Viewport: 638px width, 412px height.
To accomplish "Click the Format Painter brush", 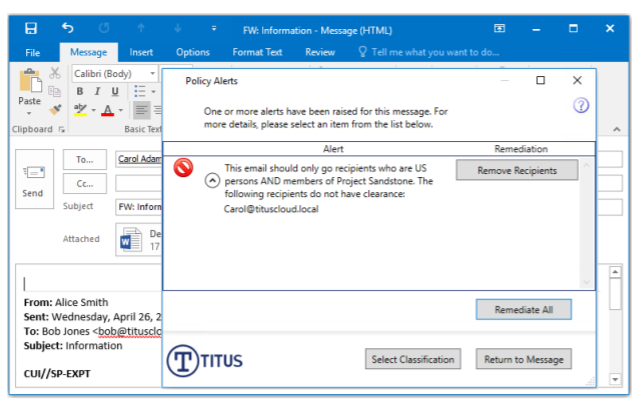I will 55,109.
